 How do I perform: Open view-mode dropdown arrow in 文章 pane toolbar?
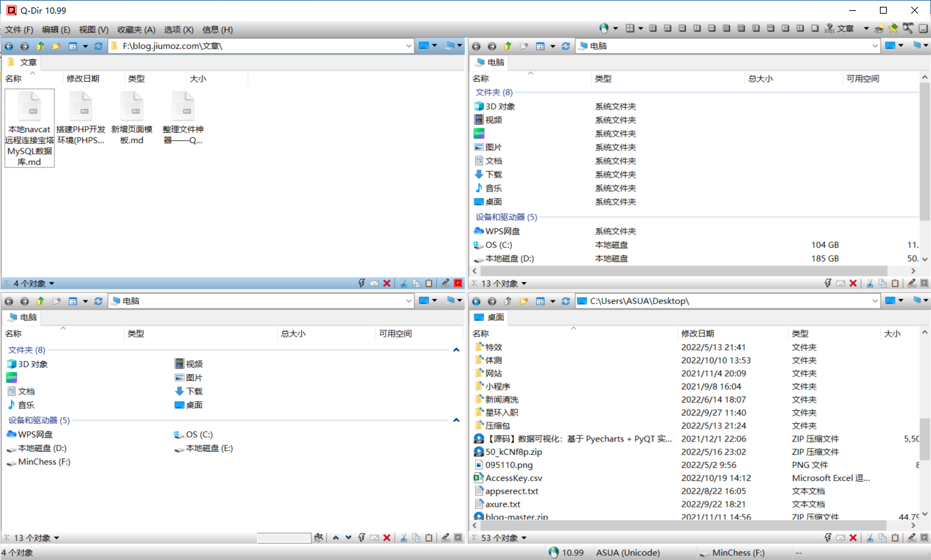(85, 46)
